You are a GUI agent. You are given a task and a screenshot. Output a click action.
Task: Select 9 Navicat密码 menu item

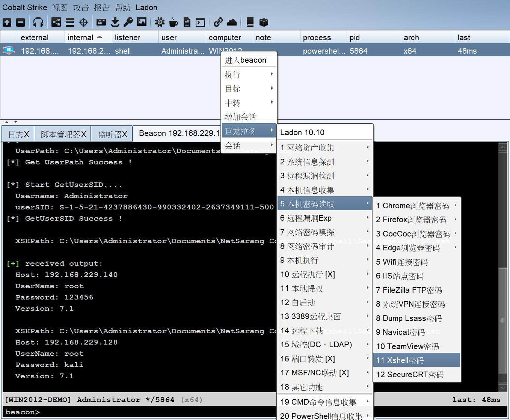416,332
